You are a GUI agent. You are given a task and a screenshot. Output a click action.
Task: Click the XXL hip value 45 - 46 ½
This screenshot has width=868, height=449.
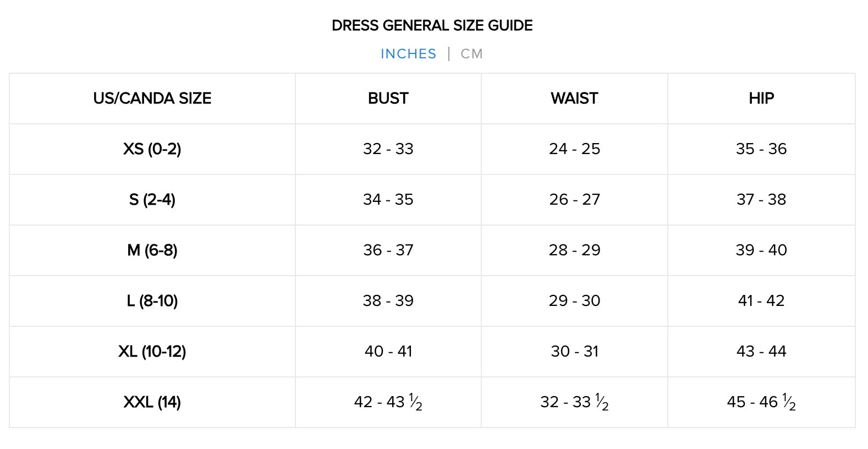click(761, 402)
